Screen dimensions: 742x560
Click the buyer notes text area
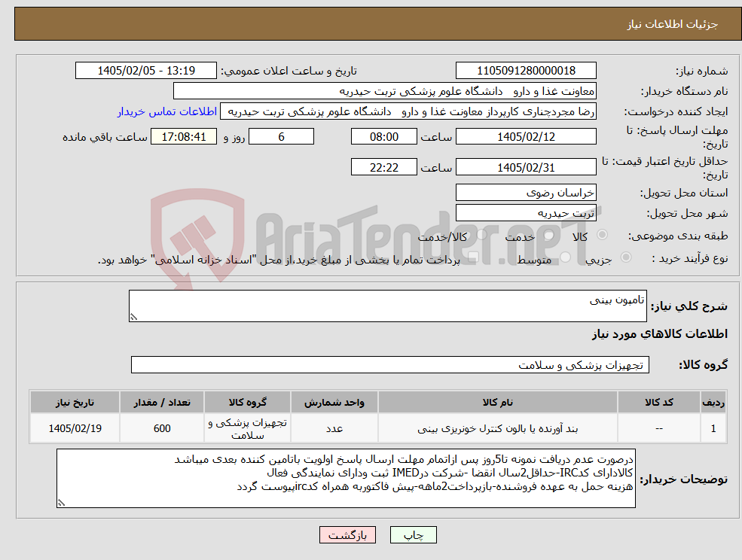click(346, 478)
